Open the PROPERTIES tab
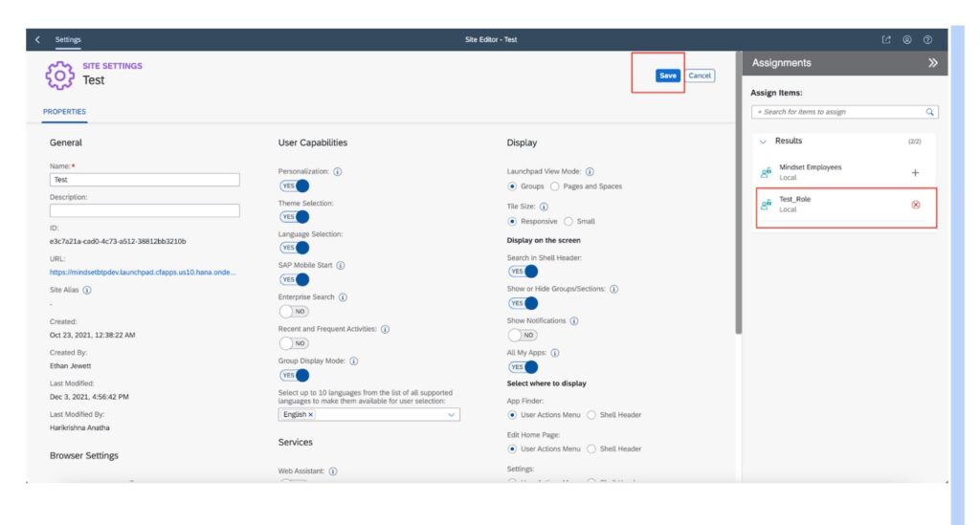The height and width of the screenshot is (525, 980). click(64, 112)
